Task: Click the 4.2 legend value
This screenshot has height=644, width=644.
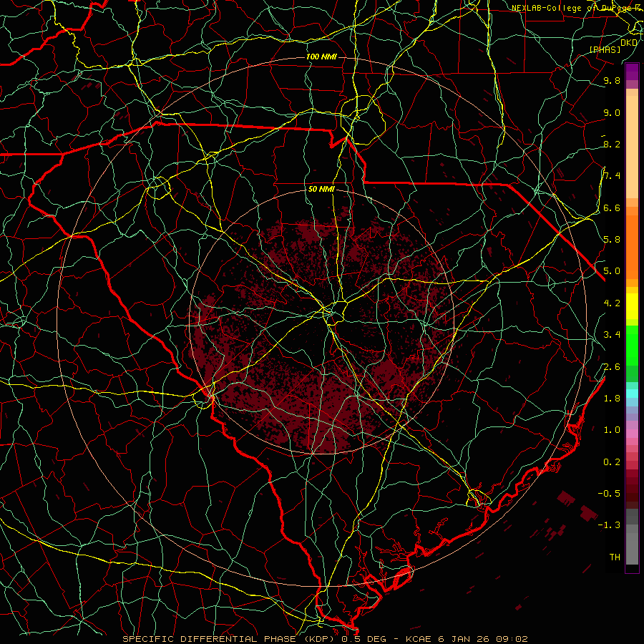Action: click(x=612, y=303)
